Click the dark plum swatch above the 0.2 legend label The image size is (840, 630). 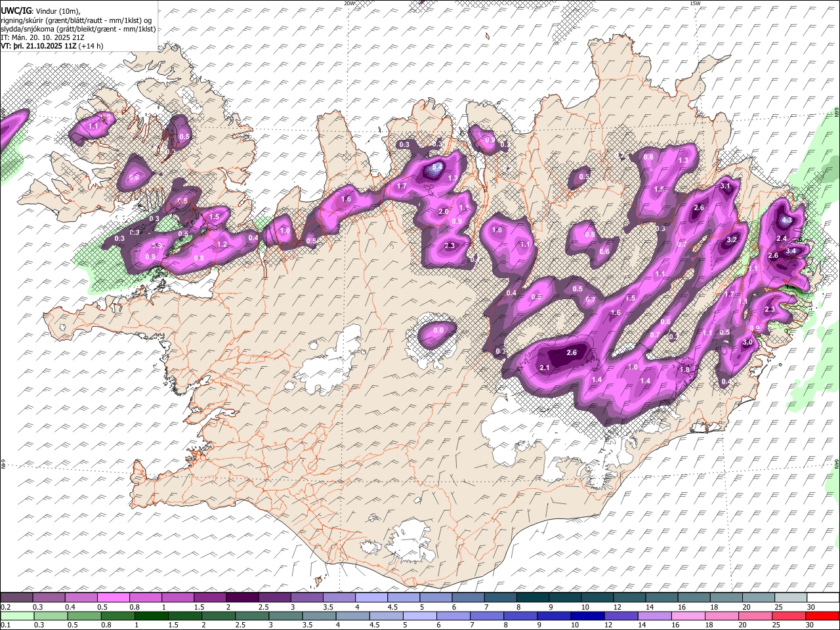pyautogui.click(x=16, y=598)
